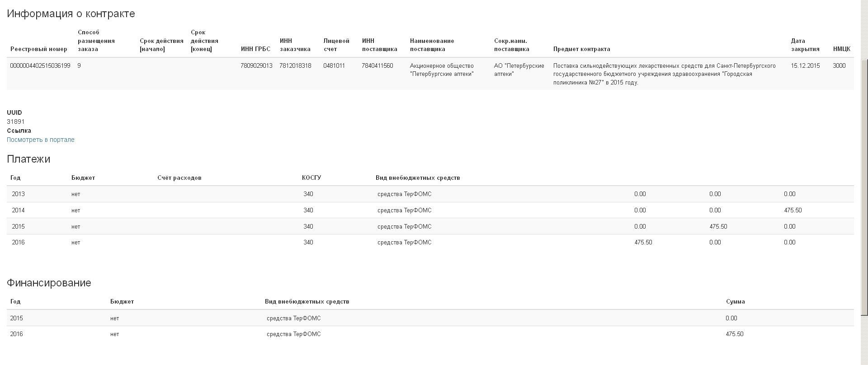Click the 'UUID' label

pyautogui.click(x=14, y=112)
